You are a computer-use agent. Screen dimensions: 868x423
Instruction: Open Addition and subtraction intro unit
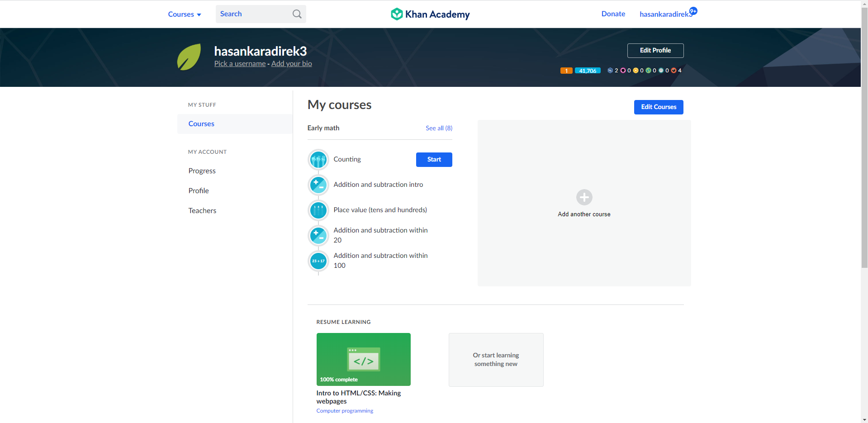tap(378, 185)
